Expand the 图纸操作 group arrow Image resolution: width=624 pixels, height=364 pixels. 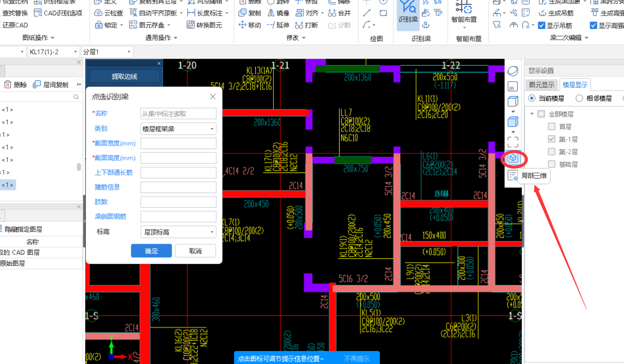(x=53, y=38)
